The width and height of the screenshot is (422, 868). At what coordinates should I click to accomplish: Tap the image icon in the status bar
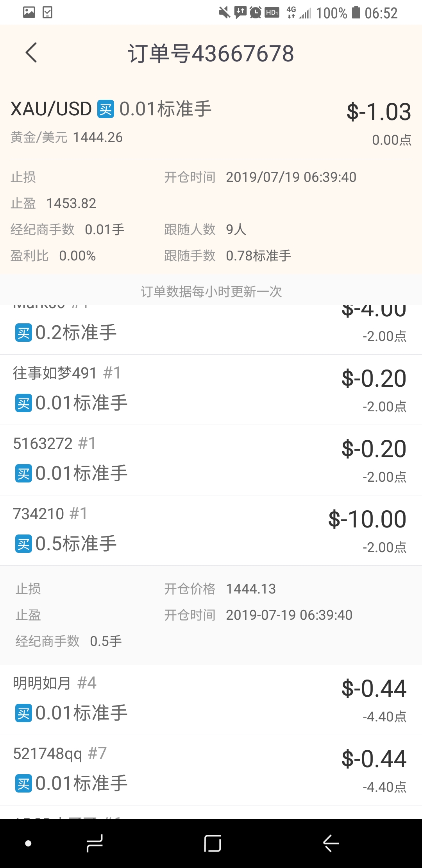click(29, 13)
